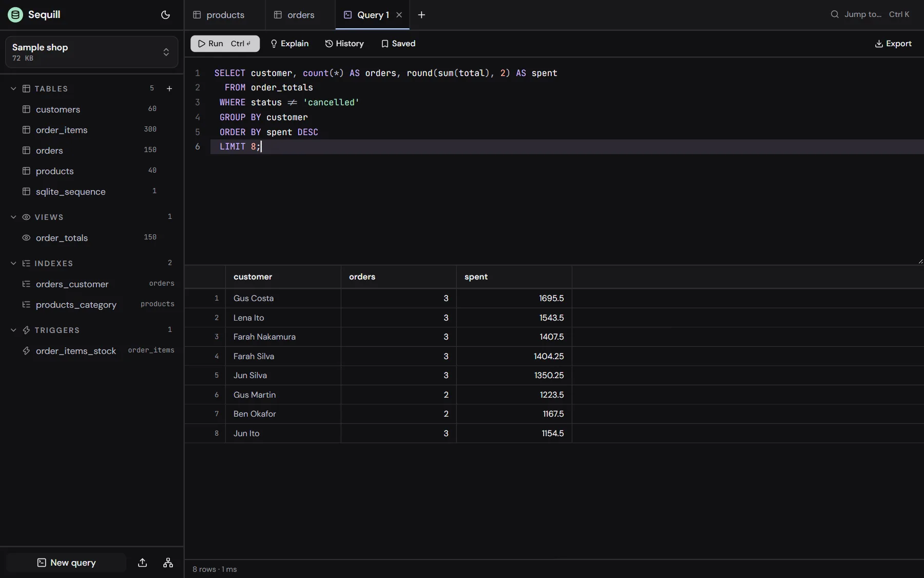Viewport: 924px width, 578px height.
Task: Sort by the orders column header
Action: [399, 277]
